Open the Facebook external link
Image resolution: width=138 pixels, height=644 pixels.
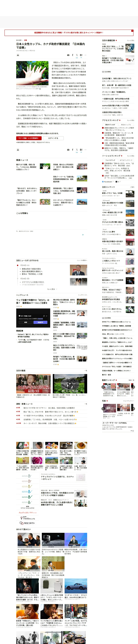(x=108, y=182)
